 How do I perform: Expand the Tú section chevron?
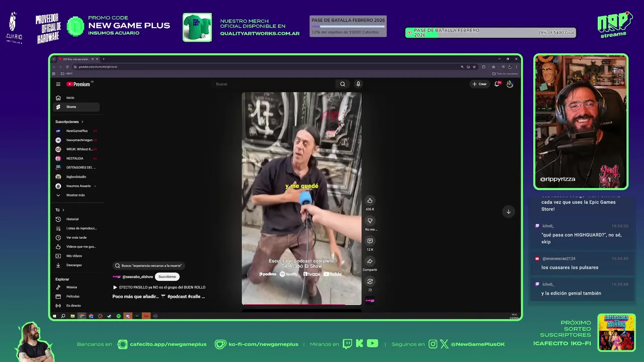[x=63, y=210]
